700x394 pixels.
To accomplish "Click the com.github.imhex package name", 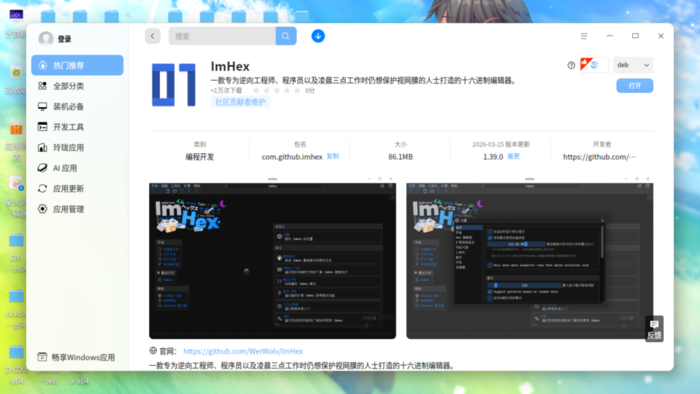I will point(292,157).
